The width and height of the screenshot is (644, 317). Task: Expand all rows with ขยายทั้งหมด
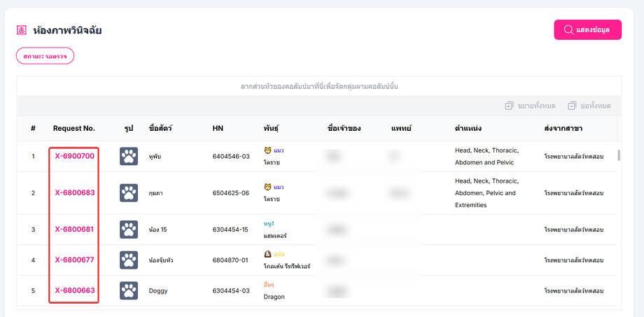click(x=530, y=106)
